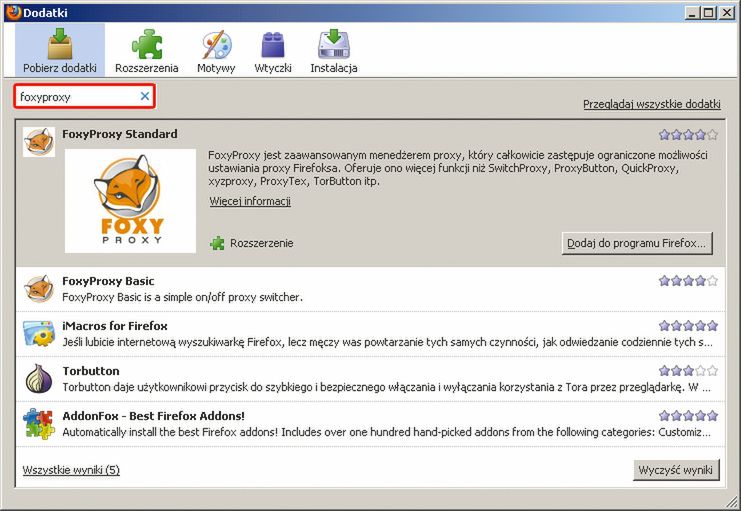Click Dodaj do programu Firefox button

tap(637, 243)
